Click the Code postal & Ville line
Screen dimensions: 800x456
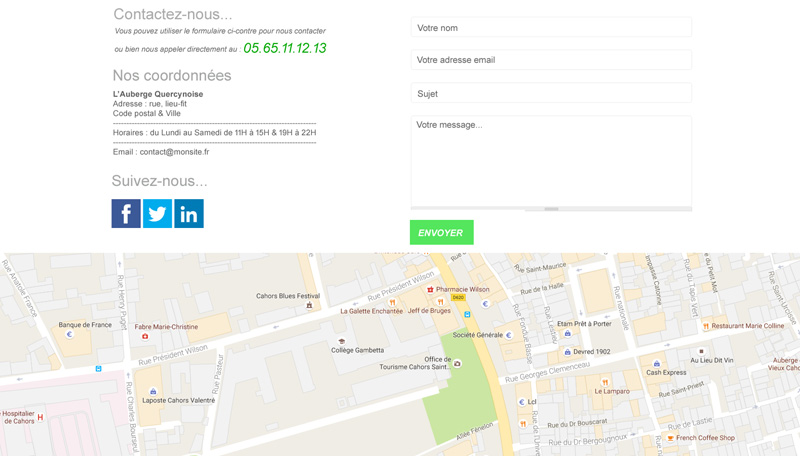point(147,113)
